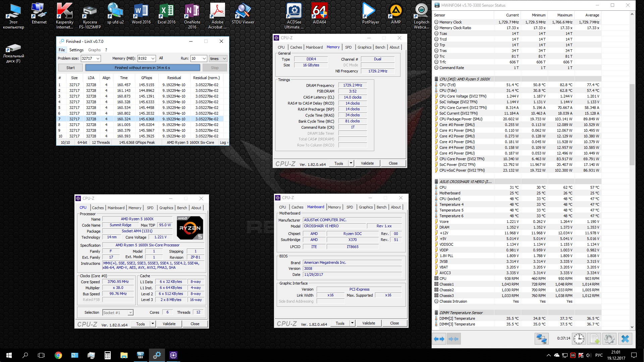The width and height of the screenshot is (644, 362).
Task: Open HWiNFO sensor settings gear
Action: 609,339
